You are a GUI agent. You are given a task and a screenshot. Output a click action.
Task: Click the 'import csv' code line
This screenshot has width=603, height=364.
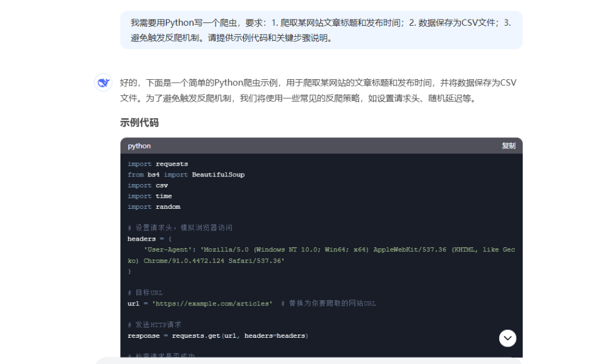pyautogui.click(x=147, y=185)
